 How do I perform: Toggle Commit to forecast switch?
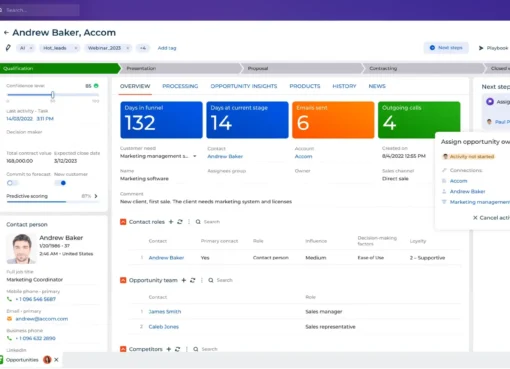coord(12,183)
